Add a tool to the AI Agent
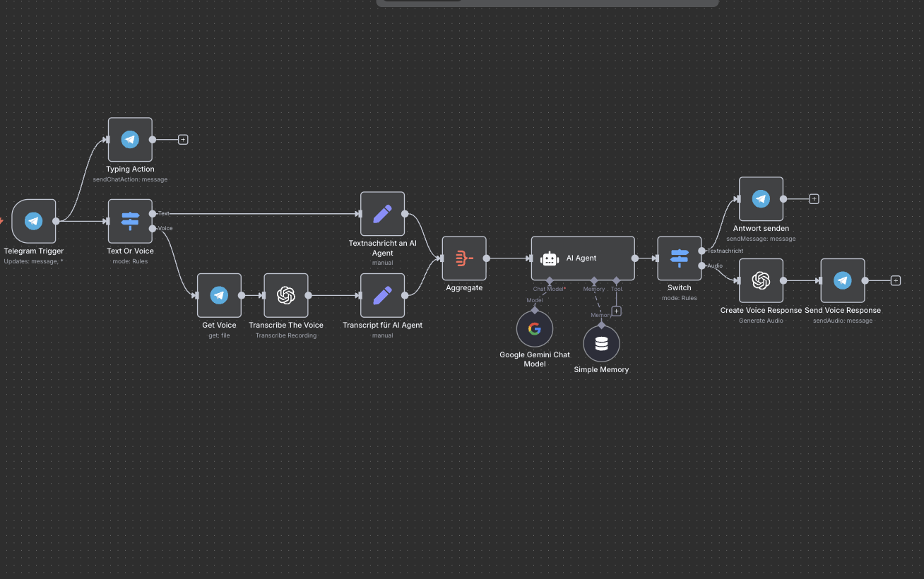The image size is (924, 579). [616, 311]
